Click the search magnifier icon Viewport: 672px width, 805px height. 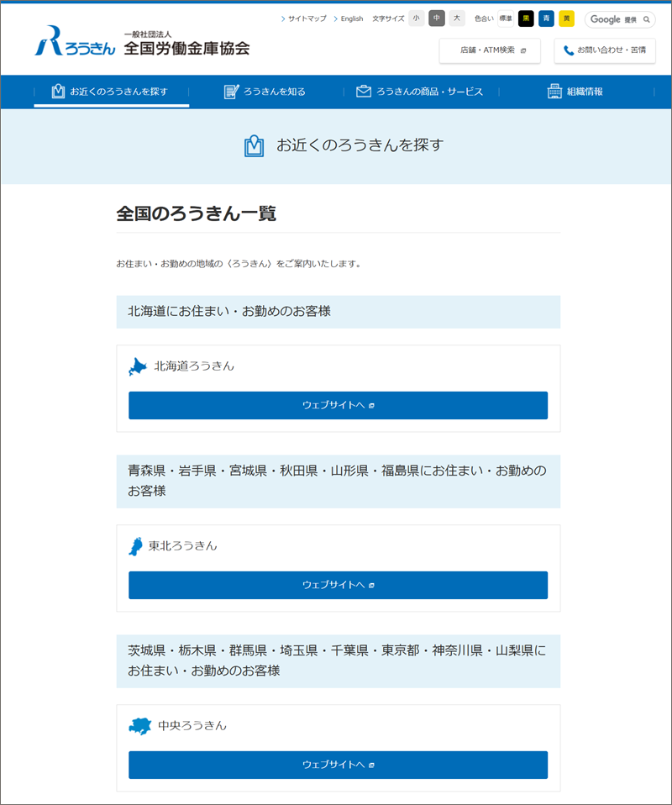[x=646, y=19]
